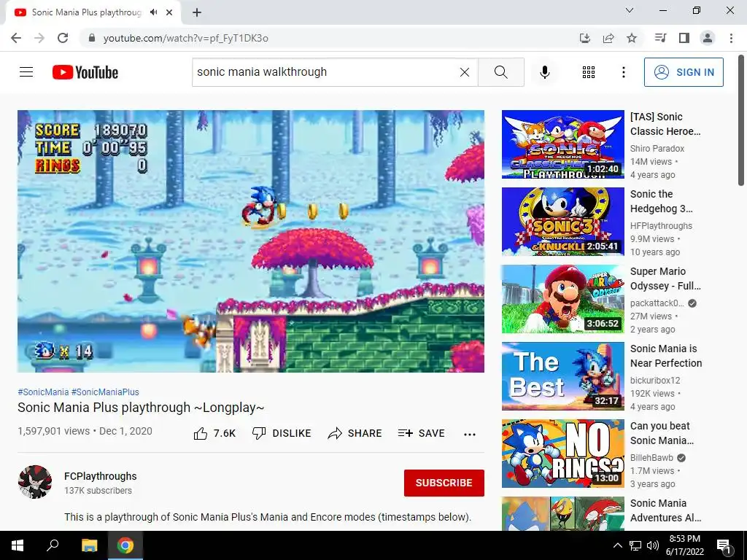
Task: Bookmark this tab with star icon
Action: click(632, 38)
